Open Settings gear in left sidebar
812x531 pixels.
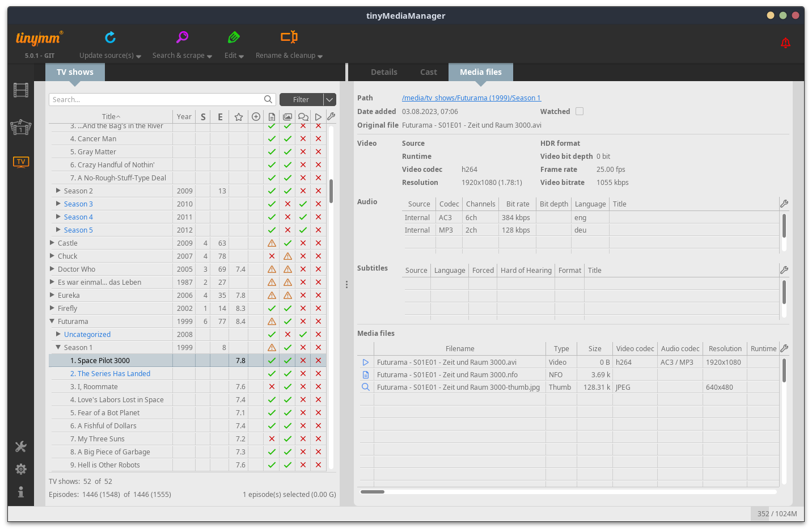coord(21,469)
